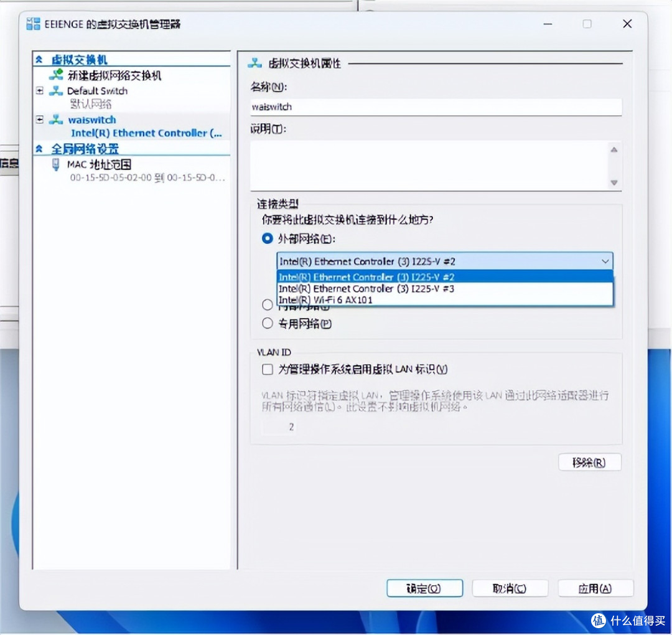Screen dimensions: 672x635
Task: Click the MAC range 00-15-5D-05-02-00 text
Action: [x=147, y=177]
